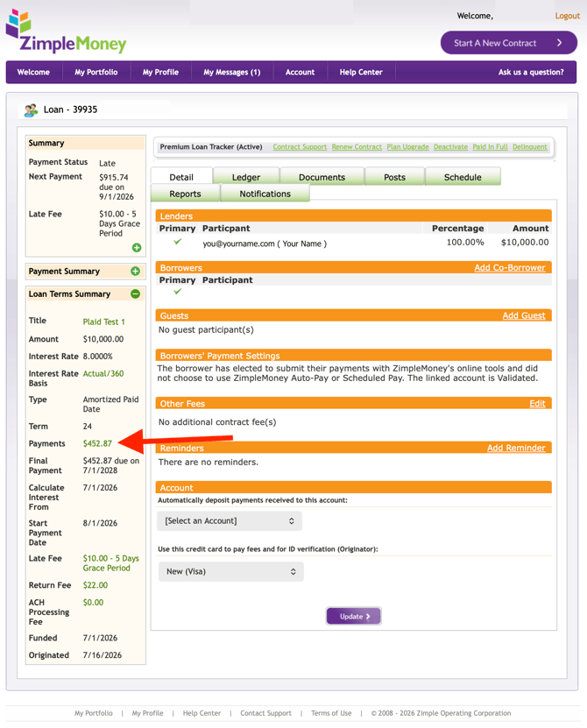Viewport: 587px width, 728px height.
Task: Open My Profile in navigation bar
Action: coord(160,72)
